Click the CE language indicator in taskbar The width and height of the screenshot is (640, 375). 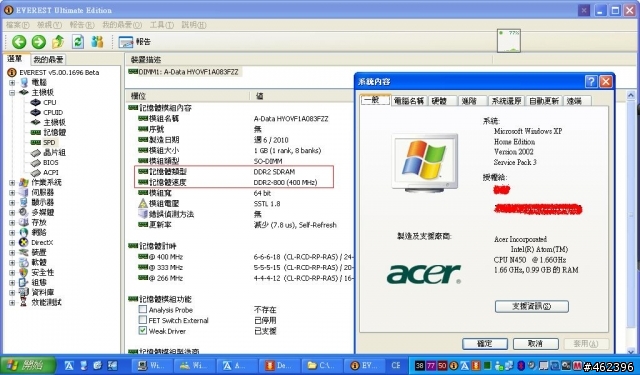396,365
